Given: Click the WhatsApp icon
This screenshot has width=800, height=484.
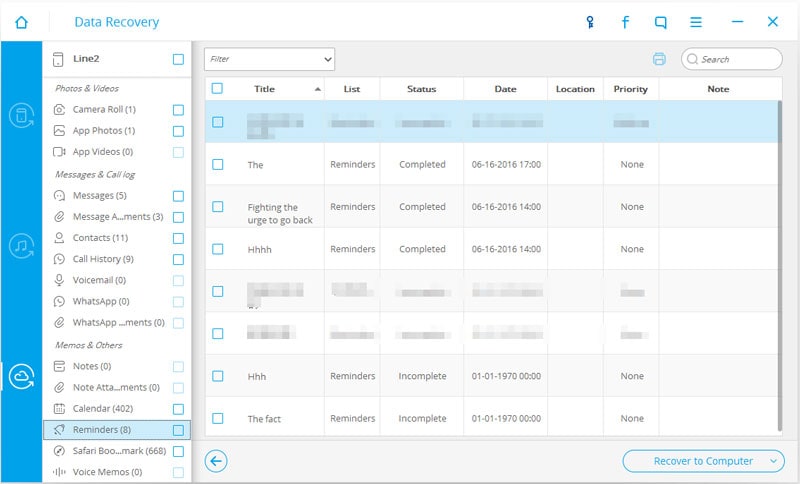Looking at the screenshot, I should 59,301.
